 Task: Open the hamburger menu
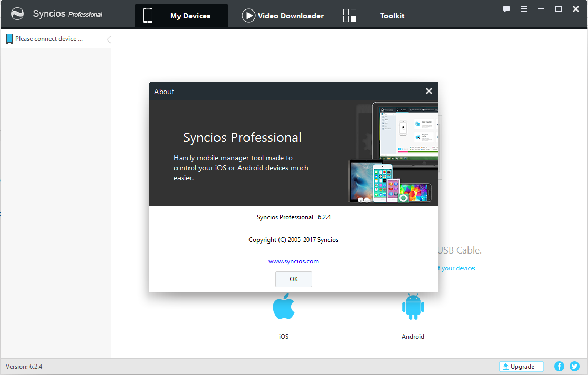point(524,9)
